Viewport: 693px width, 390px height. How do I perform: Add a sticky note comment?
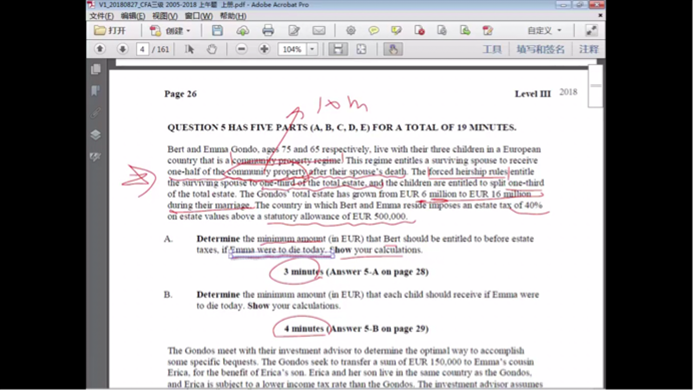(373, 31)
